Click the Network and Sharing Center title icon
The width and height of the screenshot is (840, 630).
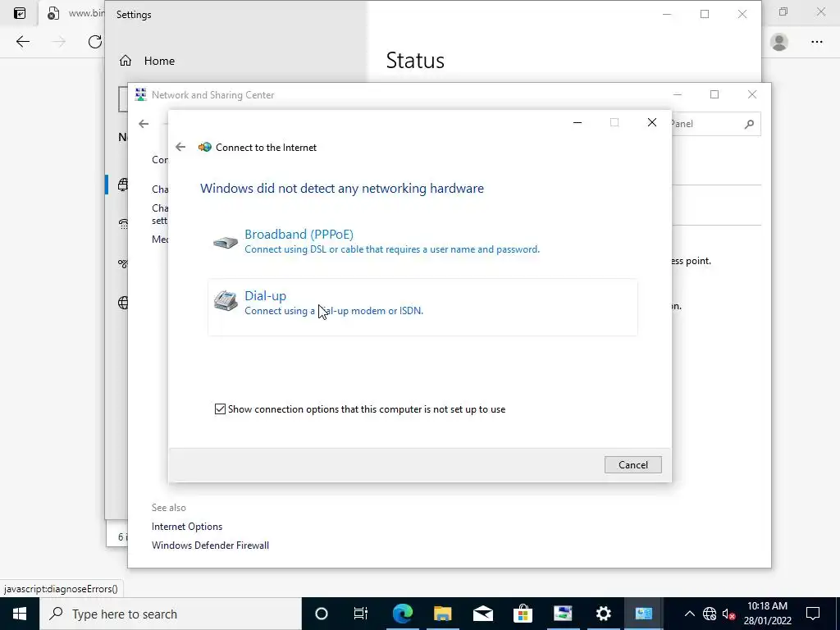[x=141, y=95]
